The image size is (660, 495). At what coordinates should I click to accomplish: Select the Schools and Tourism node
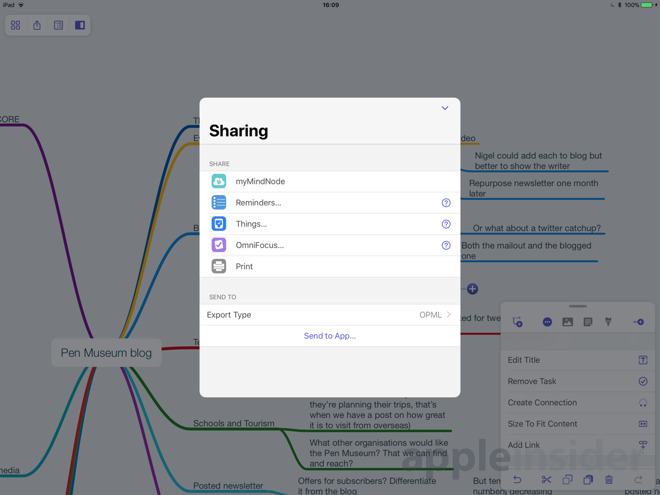point(234,423)
